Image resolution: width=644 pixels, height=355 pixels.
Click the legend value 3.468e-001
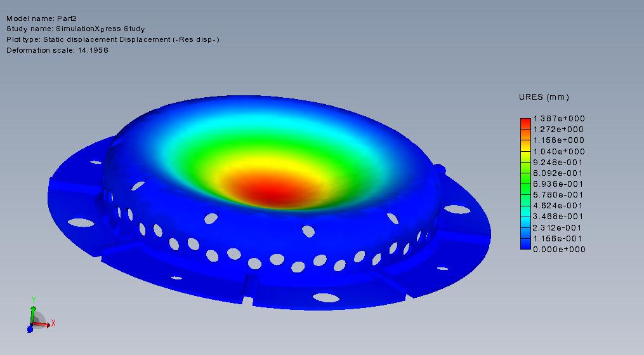pos(558,217)
